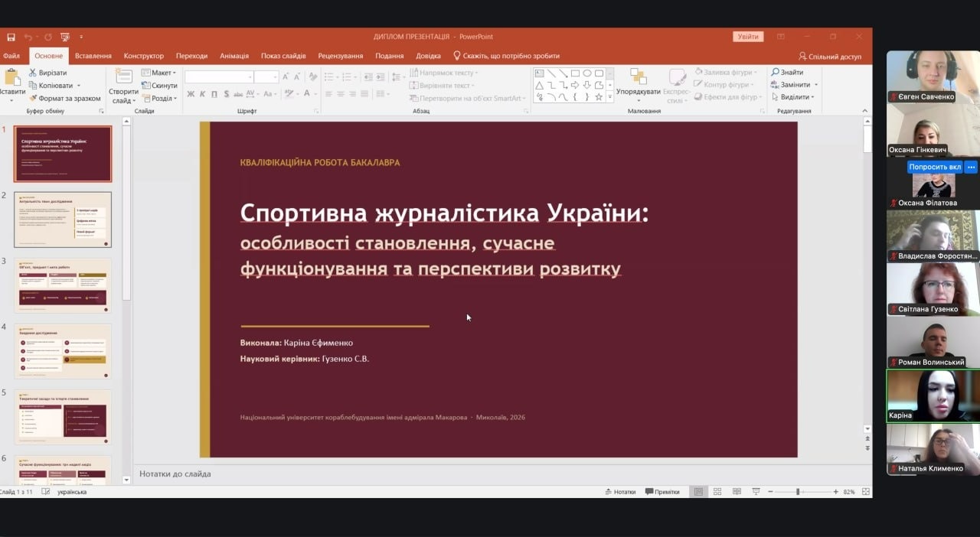The image size is (980, 537).
Task: Justify text alignment
Action: coord(366,93)
